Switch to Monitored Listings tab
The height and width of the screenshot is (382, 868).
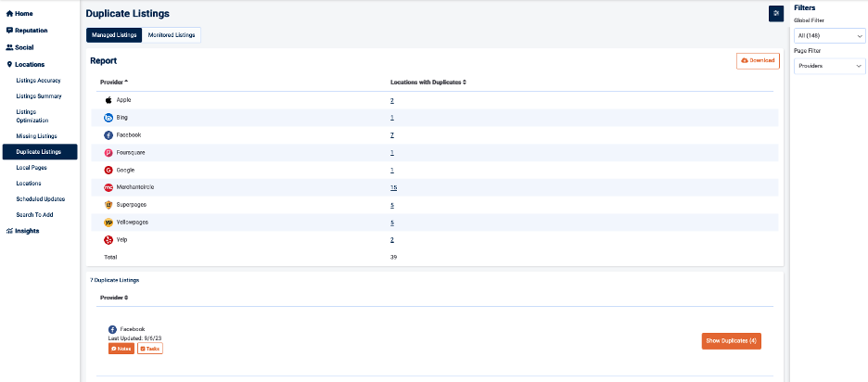[x=172, y=35]
